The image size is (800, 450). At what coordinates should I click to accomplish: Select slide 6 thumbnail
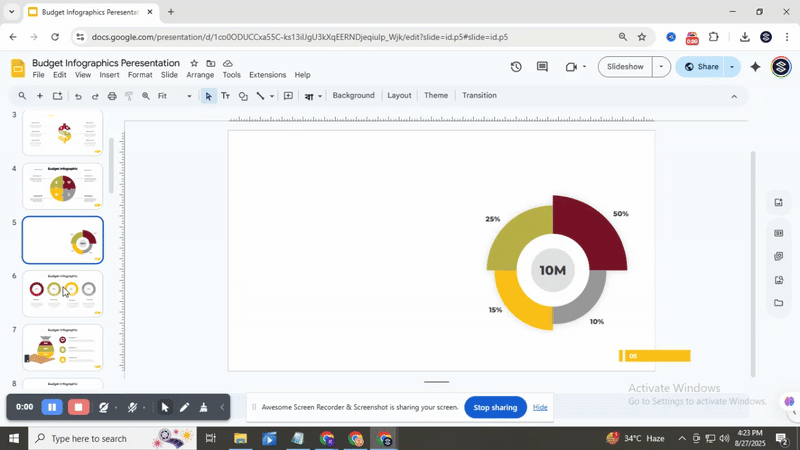(63, 294)
